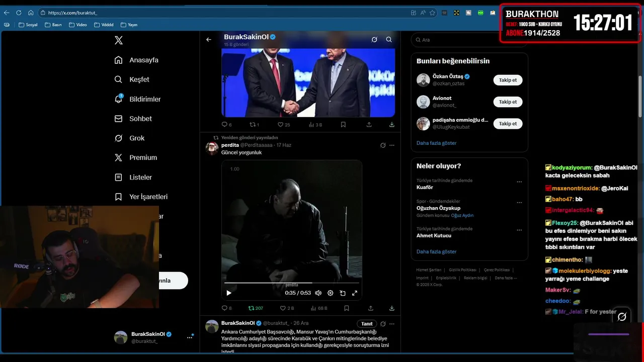Open Gizlilik Politikası footer link
The image size is (644, 362).
pyautogui.click(x=462, y=270)
